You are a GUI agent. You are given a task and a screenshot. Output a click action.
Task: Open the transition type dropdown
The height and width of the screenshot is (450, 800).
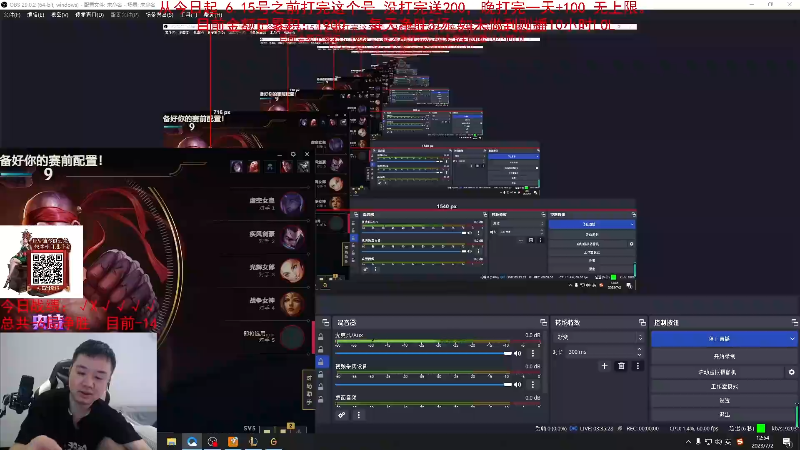[598, 338]
